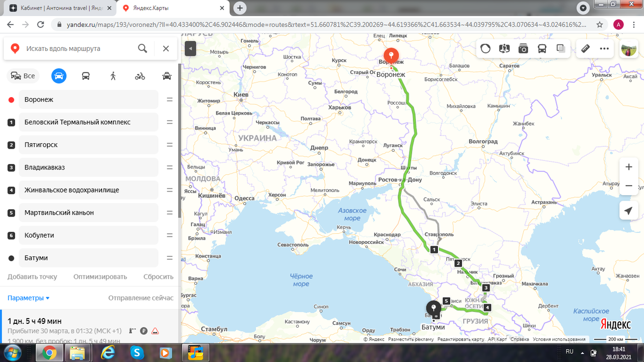Click the Беловский Термальный комплекс waypoint
The image size is (644, 362).
[x=89, y=122]
